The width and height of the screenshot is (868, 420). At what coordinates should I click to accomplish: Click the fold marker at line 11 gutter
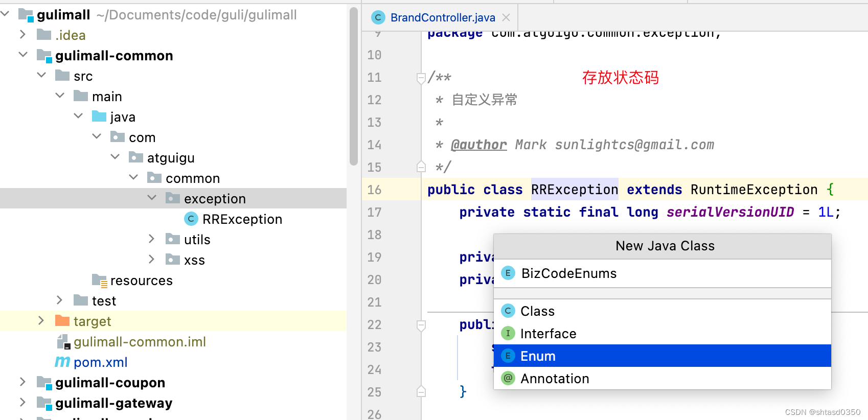pyautogui.click(x=421, y=78)
